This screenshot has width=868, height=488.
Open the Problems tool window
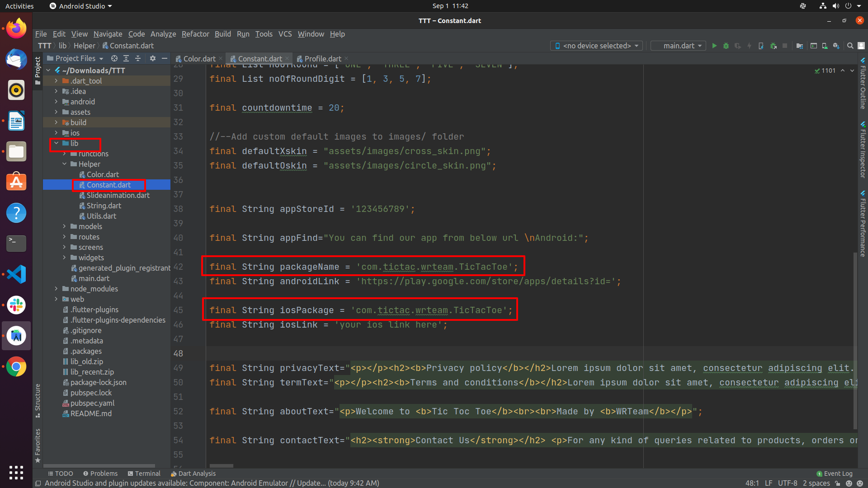[x=100, y=474]
